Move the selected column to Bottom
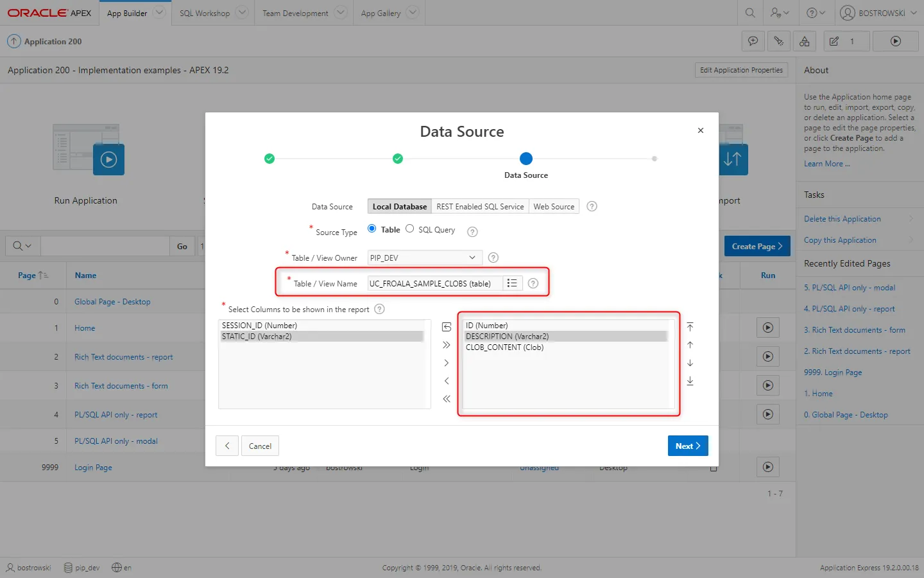 point(690,381)
